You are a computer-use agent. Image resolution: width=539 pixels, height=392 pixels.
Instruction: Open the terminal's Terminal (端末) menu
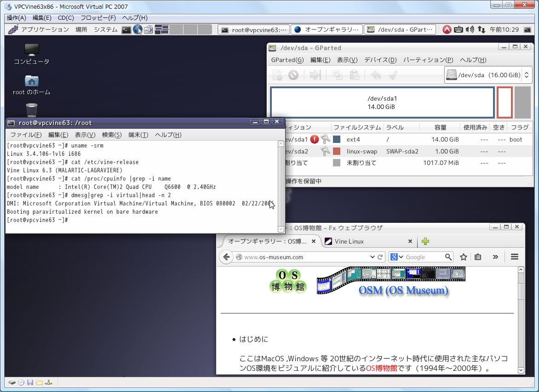(x=138, y=135)
